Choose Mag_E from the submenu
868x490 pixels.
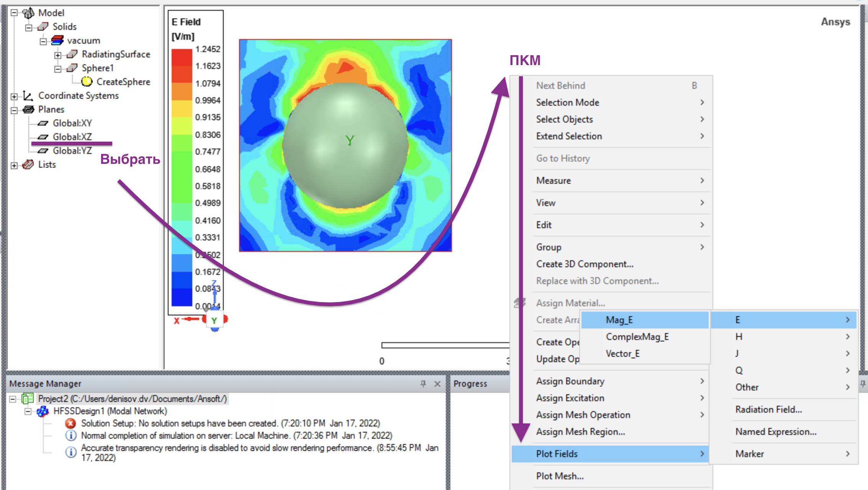(619, 320)
